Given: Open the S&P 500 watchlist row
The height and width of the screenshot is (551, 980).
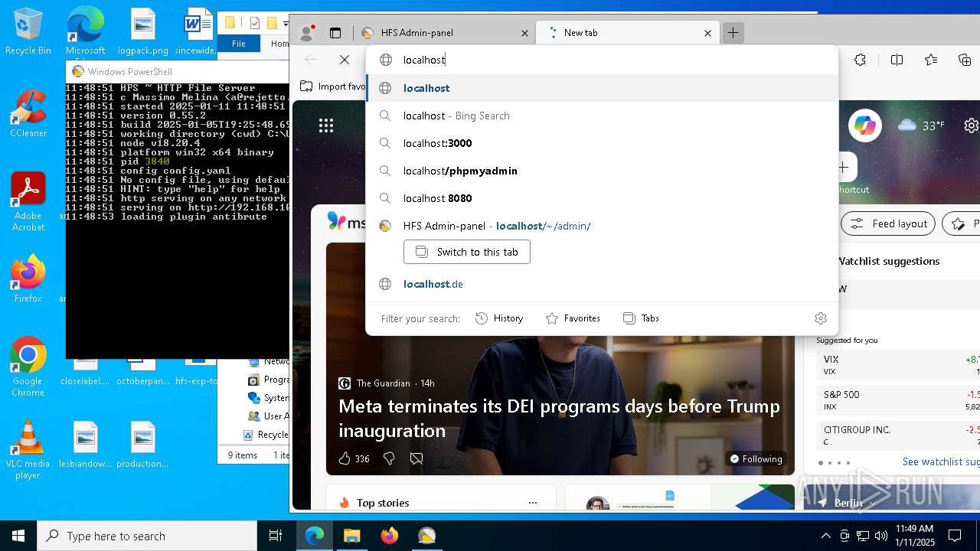Looking at the screenshot, I should (x=898, y=399).
